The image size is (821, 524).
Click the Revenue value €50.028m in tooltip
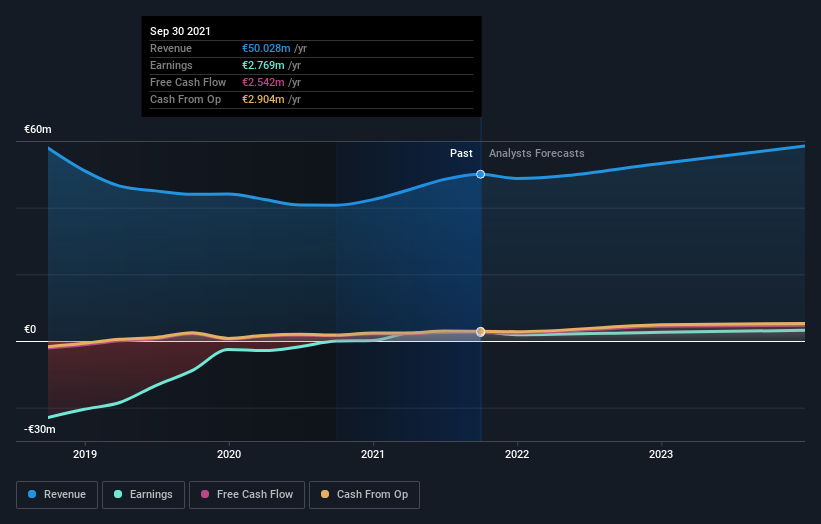pos(266,48)
